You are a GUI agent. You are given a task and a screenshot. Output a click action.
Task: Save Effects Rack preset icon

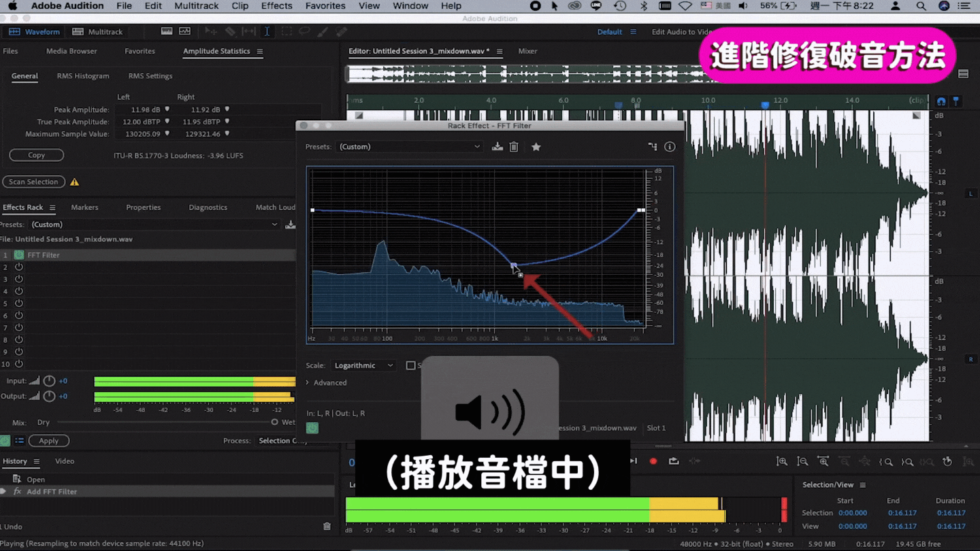[x=291, y=224]
